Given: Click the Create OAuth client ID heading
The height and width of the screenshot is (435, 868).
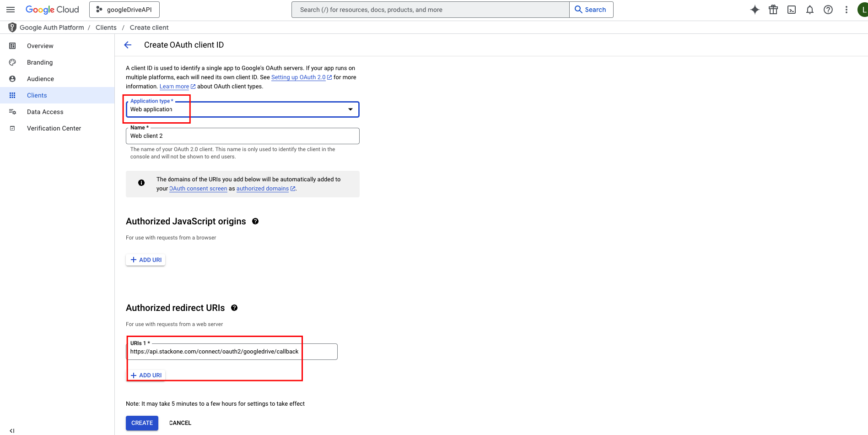Looking at the screenshot, I should pyautogui.click(x=184, y=45).
